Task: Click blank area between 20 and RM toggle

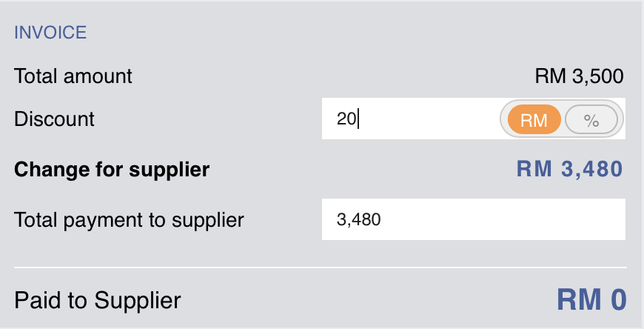Action: [x=429, y=119]
